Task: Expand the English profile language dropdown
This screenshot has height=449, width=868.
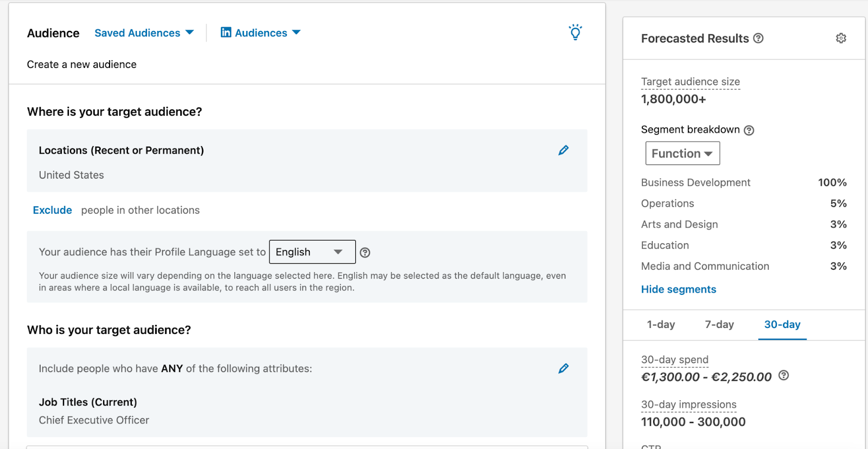Action: pos(312,252)
